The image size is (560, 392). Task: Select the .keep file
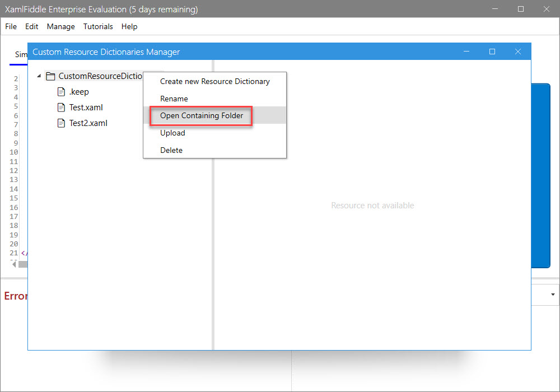tap(78, 92)
